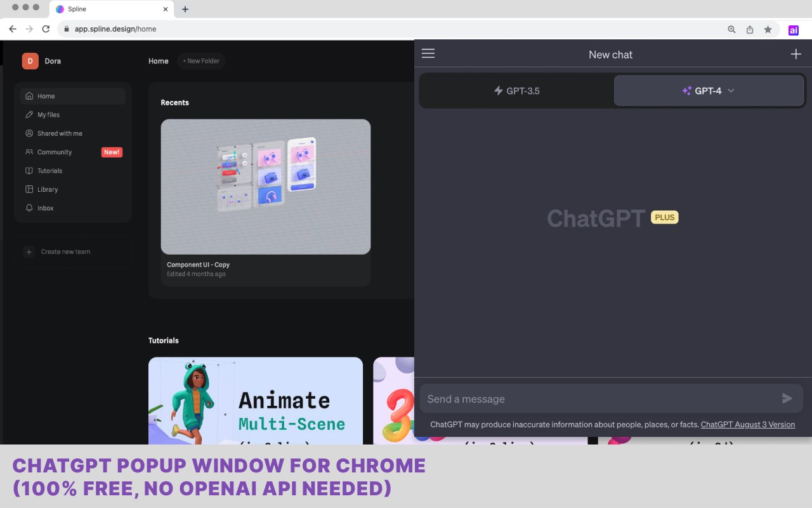This screenshot has height=508, width=812.
Task: Click the purple AI extension icon
Action: 793,29
